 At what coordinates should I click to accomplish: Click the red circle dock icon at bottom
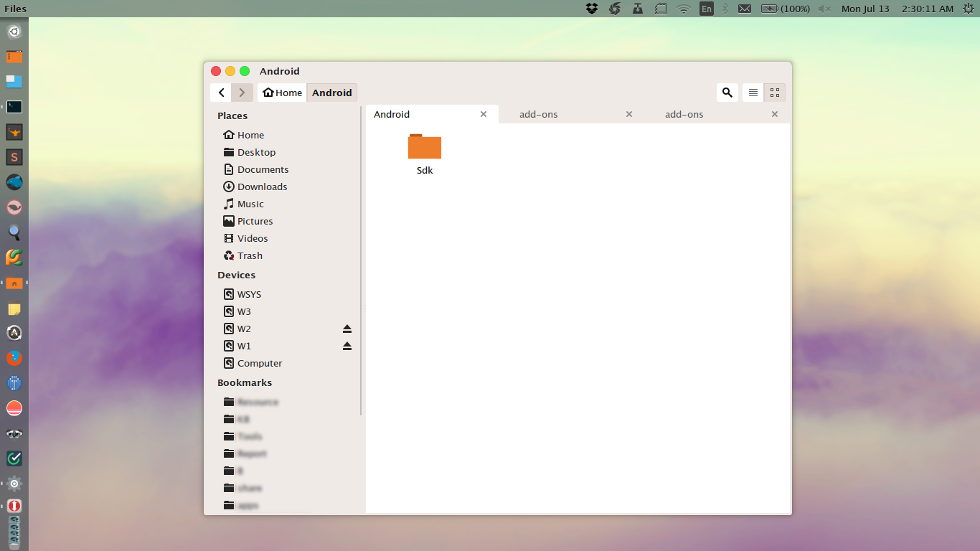14,505
